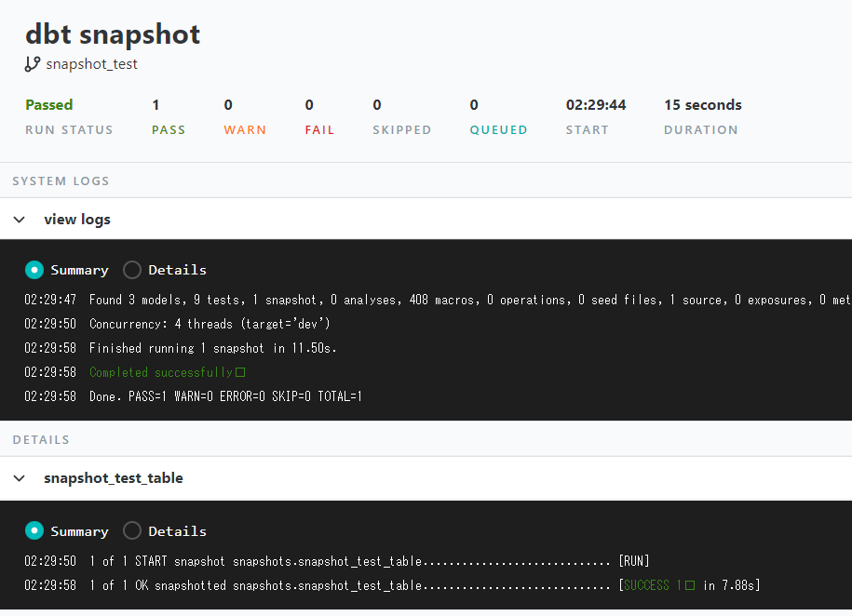852x616 pixels.
Task: Click the green Completed successfully log line
Action: click(x=162, y=372)
